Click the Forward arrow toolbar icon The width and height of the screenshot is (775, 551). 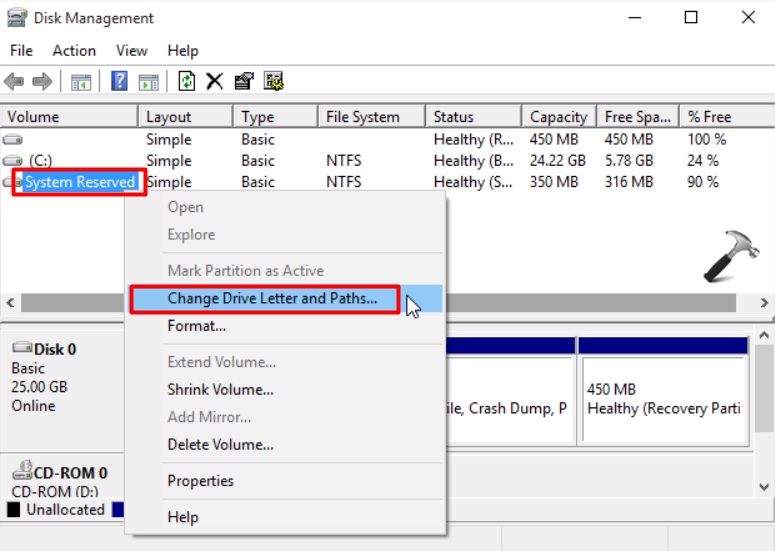tap(43, 81)
